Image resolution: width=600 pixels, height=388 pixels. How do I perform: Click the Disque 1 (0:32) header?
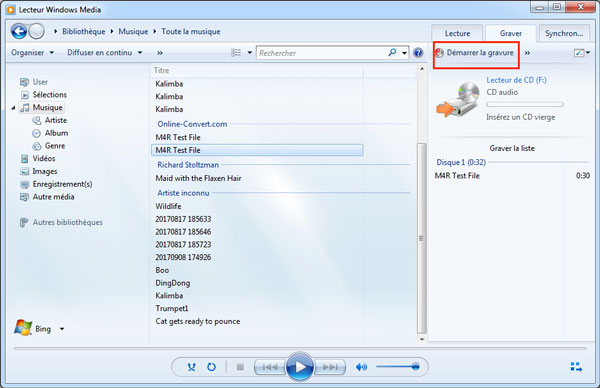pyautogui.click(x=461, y=162)
